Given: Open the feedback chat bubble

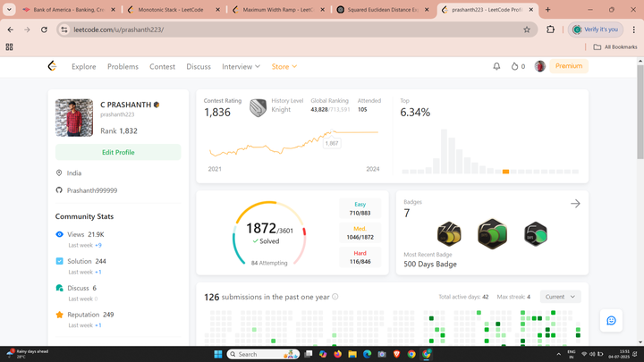Looking at the screenshot, I should pyautogui.click(x=611, y=321).
